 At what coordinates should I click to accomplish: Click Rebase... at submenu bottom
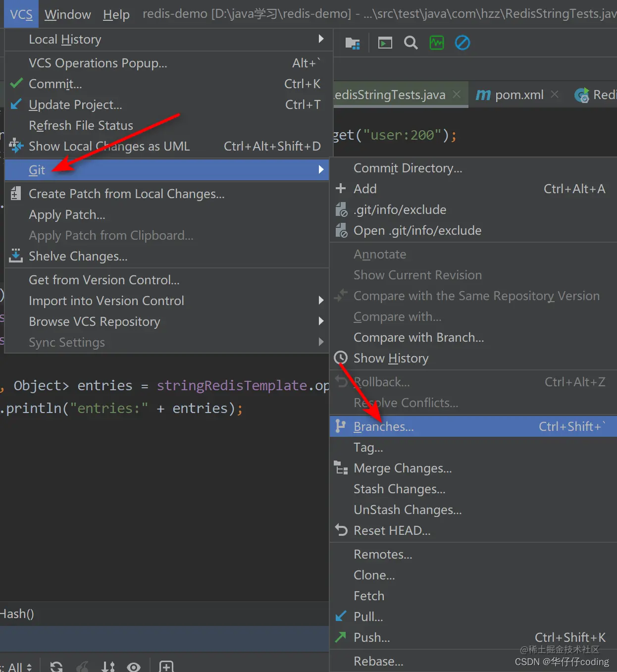[473, 661]
